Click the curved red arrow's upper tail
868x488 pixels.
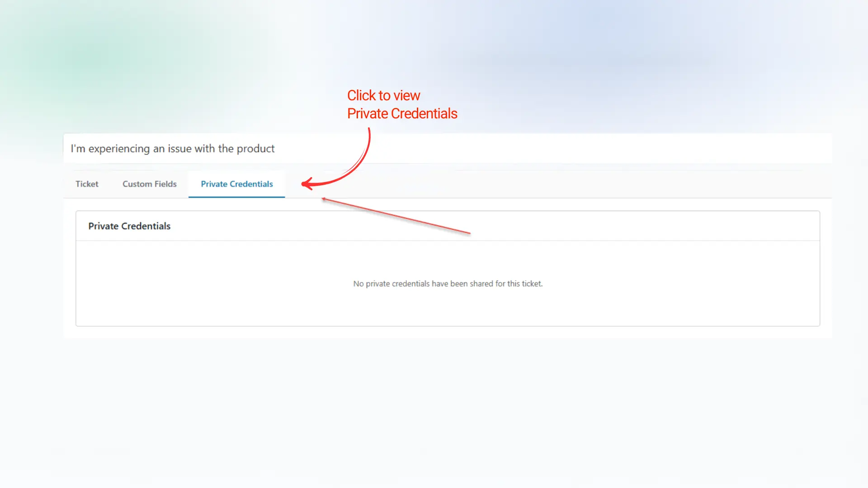(369, 132)
